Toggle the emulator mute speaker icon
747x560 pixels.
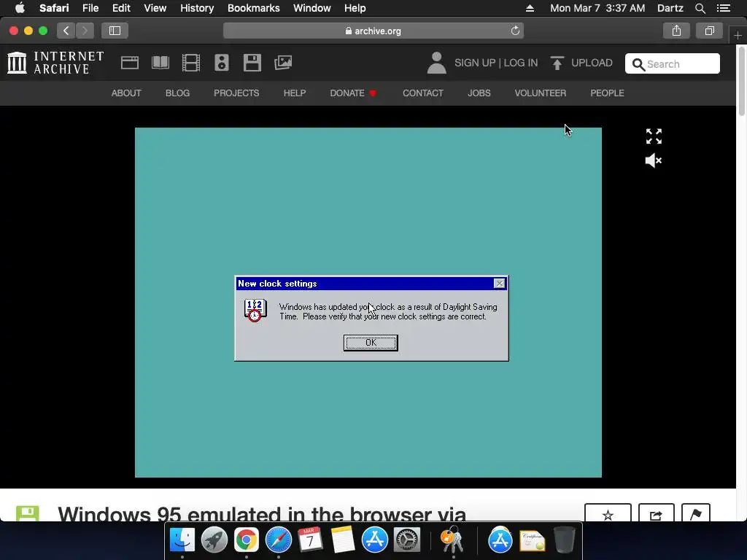pyautogui.click(x=653, y=160)
